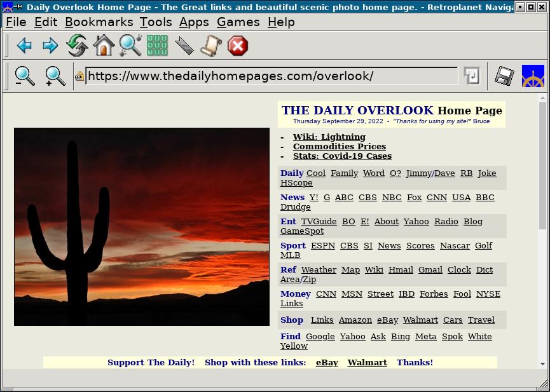Viewport: 550px width, 392px height.
Task: Open the Nascar link
Action: point(455,246)
